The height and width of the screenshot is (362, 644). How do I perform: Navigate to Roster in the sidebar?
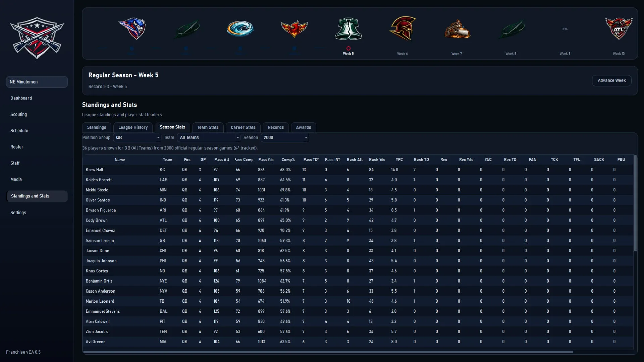[17, 147]
